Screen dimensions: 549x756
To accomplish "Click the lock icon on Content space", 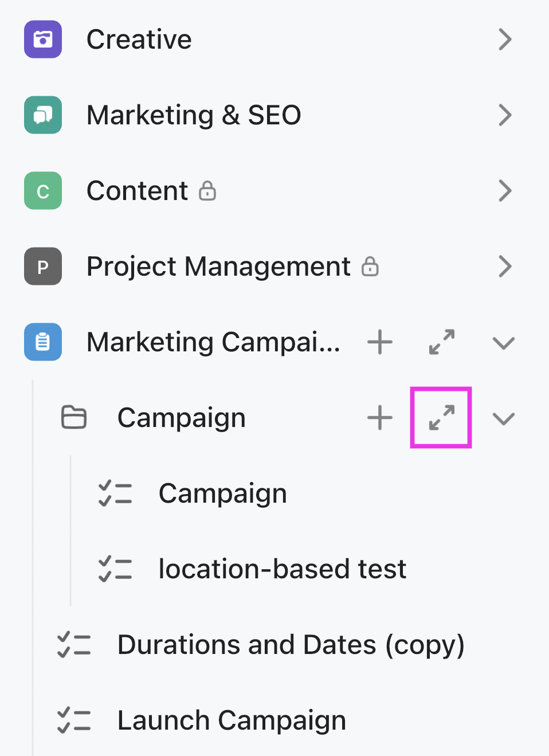I will pos(208,191).
